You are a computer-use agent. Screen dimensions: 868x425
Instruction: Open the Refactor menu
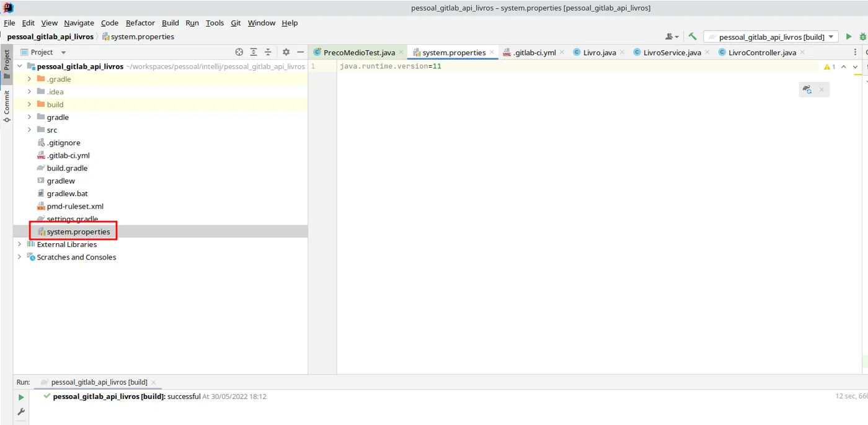(140, 23)
